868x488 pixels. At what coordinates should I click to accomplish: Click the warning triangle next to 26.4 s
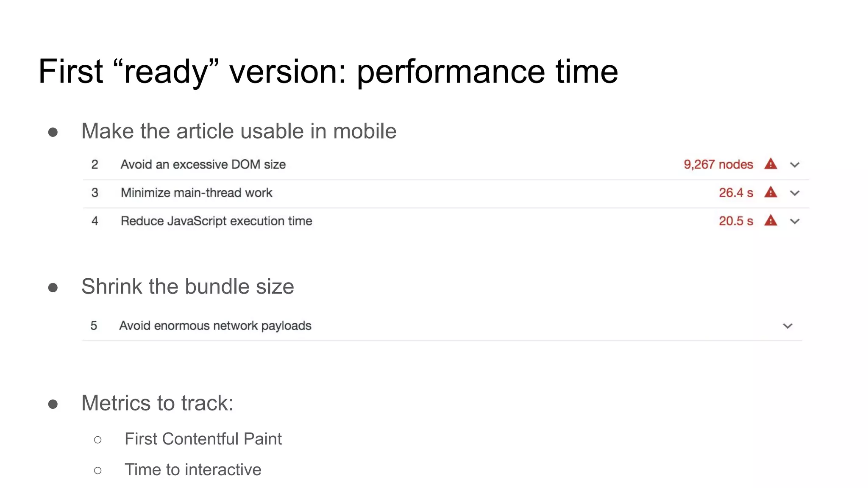pos(770,192)
